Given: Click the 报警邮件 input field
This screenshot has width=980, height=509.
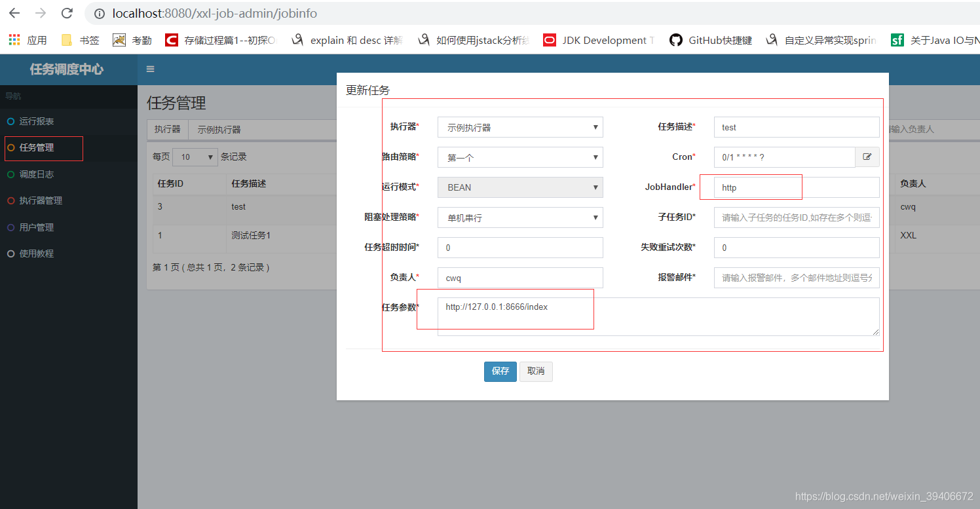Looking at the screenshot, I should pos(797,278).
